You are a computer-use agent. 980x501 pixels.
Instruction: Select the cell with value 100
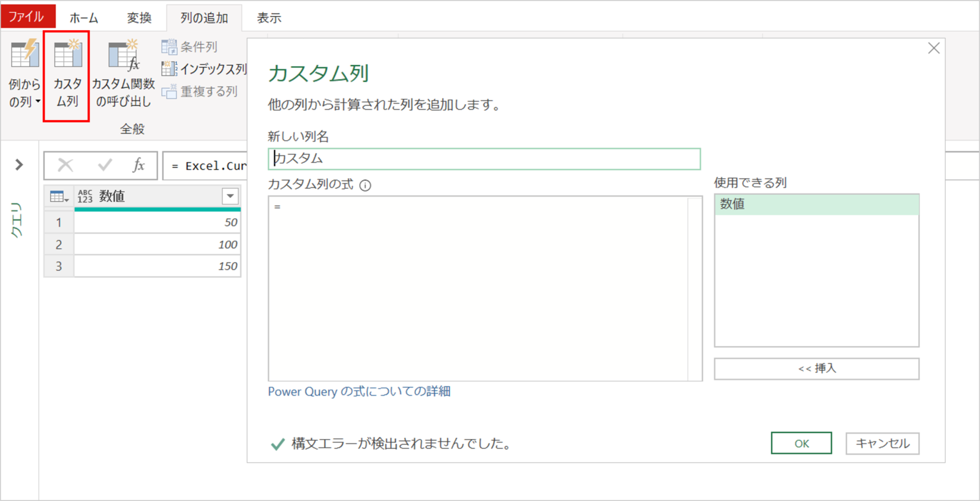coord(157,244)
